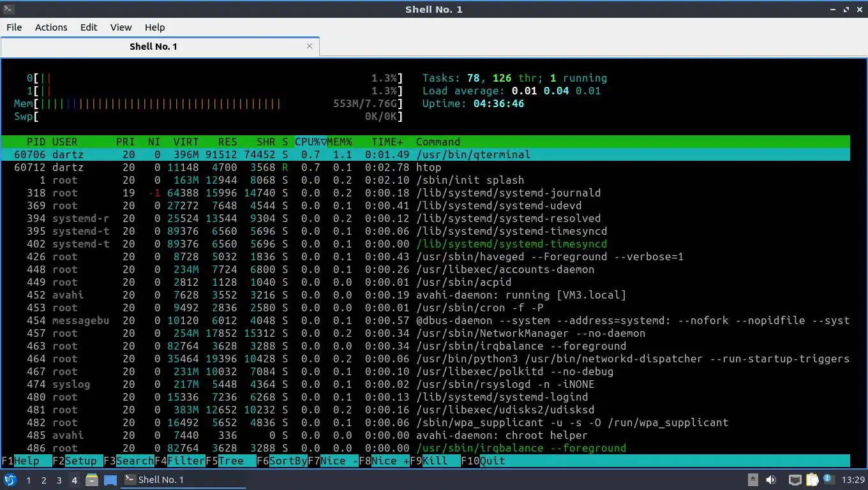The image size is (868, 490).
Task: Open the View menu
Action: click(121, 27)
